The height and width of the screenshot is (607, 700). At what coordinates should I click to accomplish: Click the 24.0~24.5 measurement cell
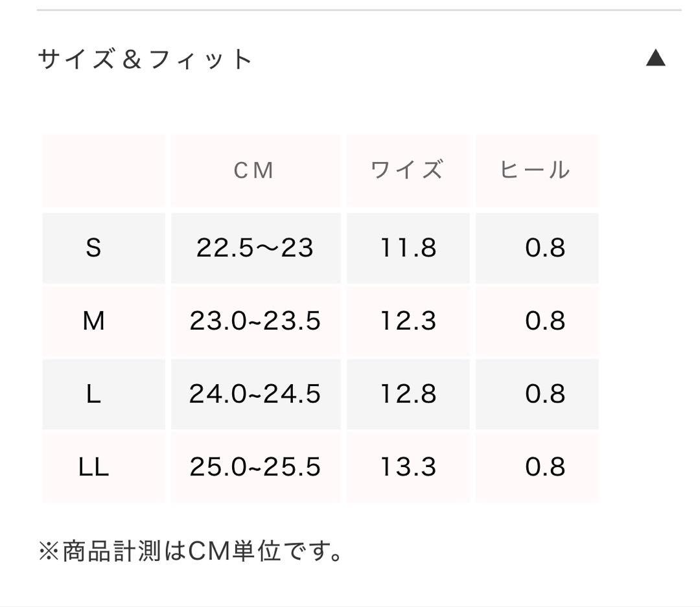click(254, 394)
